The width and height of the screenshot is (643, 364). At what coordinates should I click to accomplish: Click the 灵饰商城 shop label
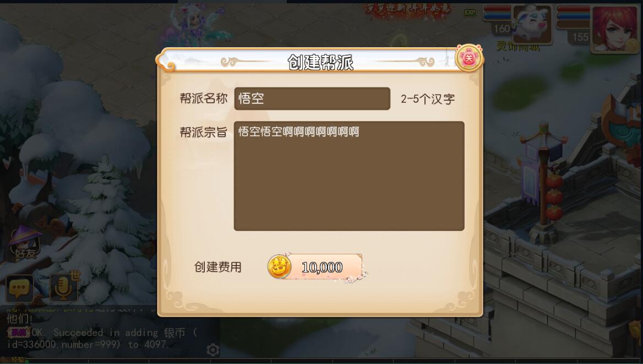tap(518, 46)
